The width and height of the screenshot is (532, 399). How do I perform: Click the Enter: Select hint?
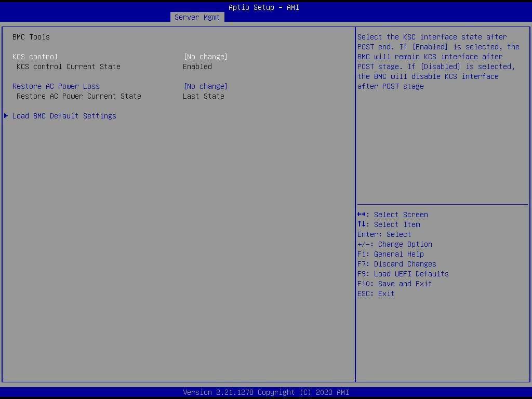click(x=384, y=234)
